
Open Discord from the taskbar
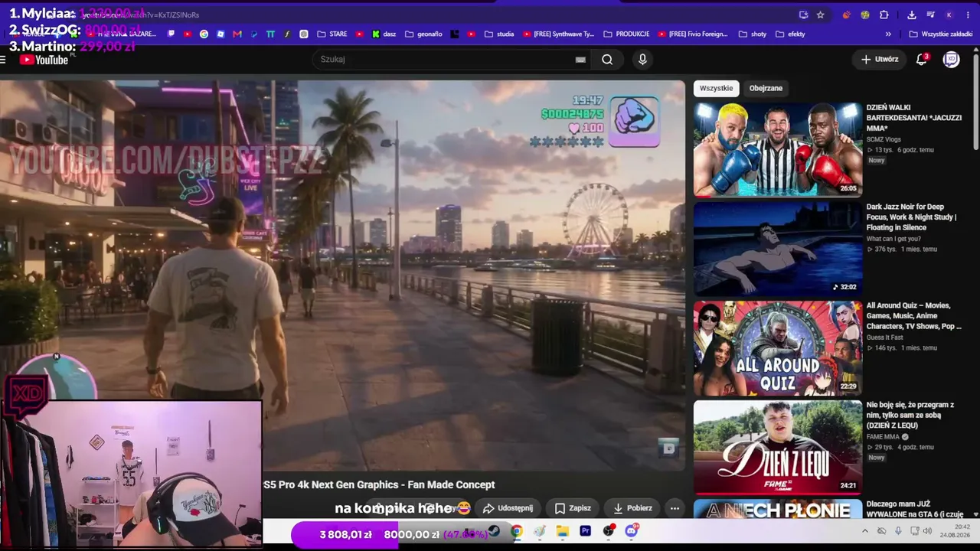click(x=632, y=531)
